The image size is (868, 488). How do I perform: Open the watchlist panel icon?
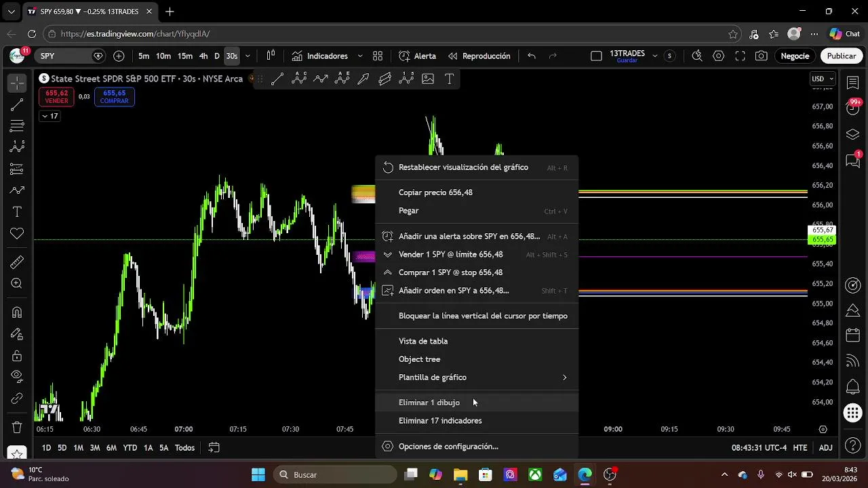pyautogui.click(x=852, y=83)
